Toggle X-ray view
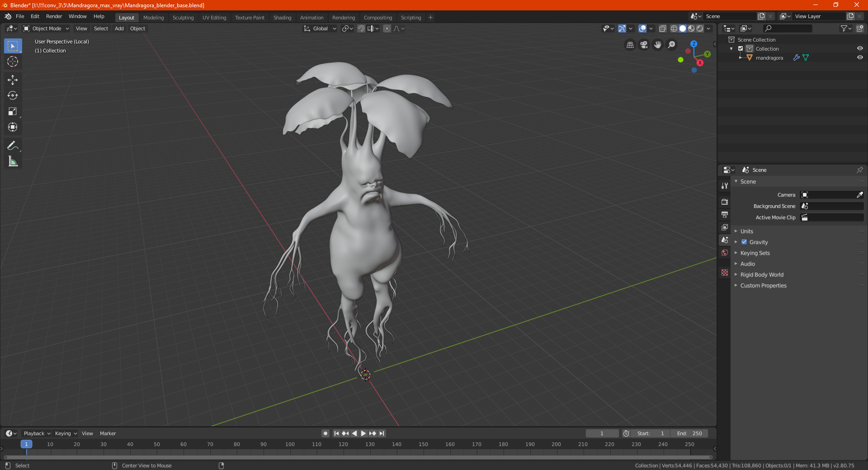The image size is (868, 470). [x=663, y=28]
